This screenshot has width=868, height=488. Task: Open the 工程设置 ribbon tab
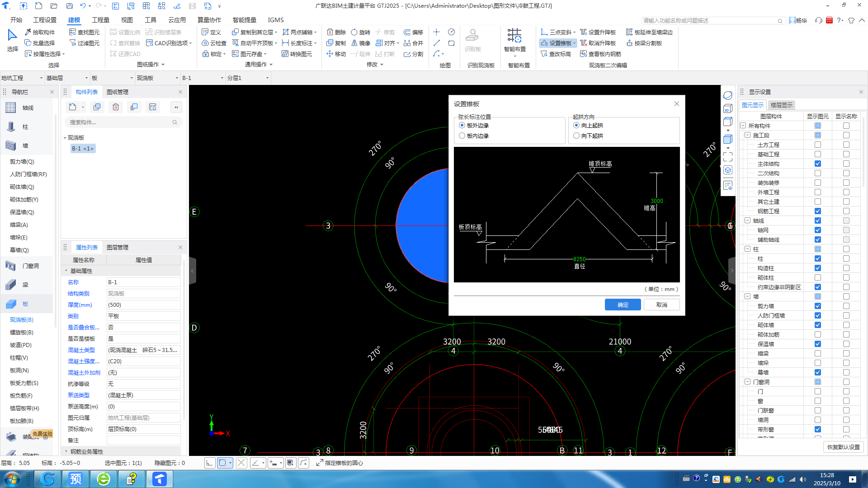pyautogui.click(x=45, y=20)
